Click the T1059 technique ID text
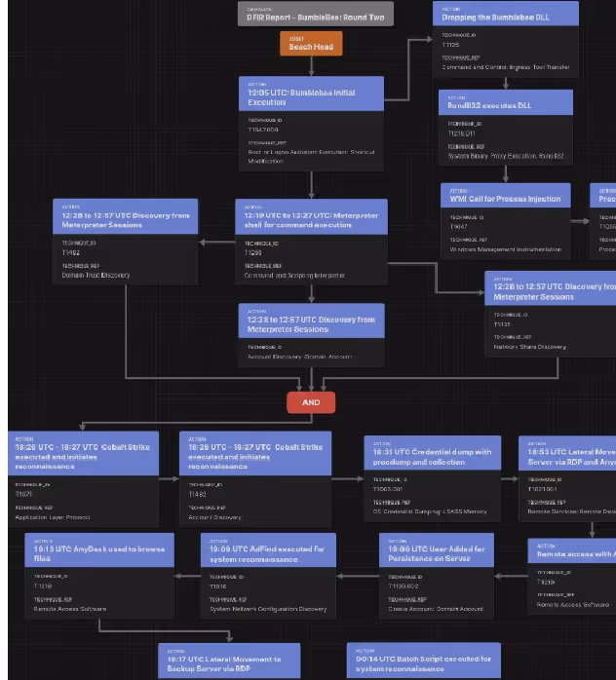This screenshot has width=616, height=680. tap(252, 253)
